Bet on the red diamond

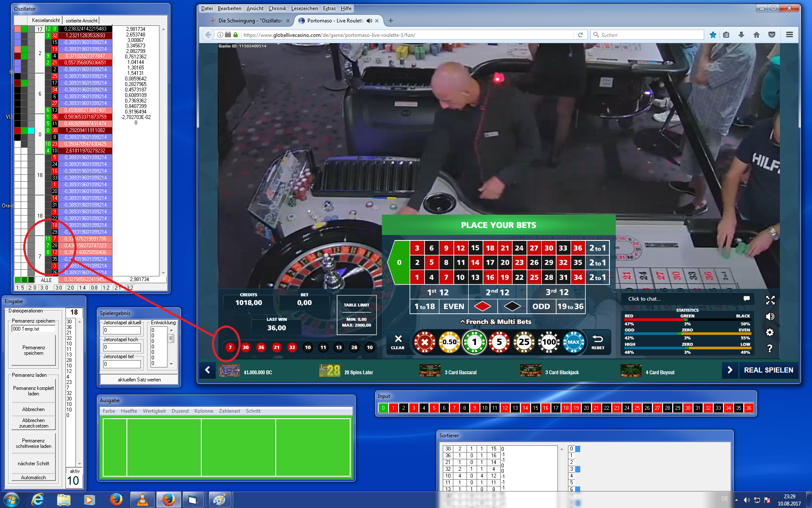coord(483,306)
